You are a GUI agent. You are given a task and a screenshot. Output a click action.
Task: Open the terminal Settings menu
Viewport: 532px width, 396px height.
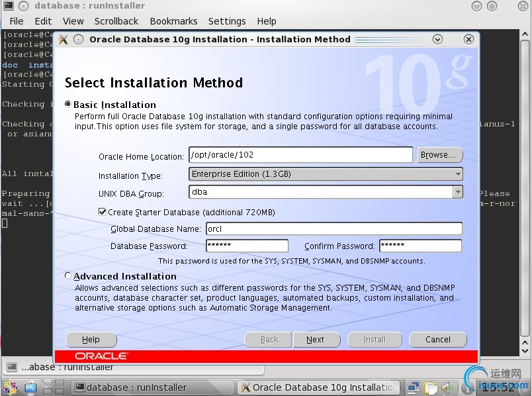point(227,21)
